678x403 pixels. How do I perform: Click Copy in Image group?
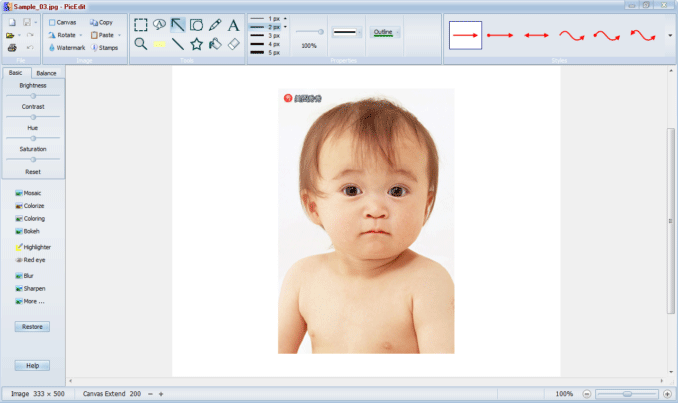[101, 22]
